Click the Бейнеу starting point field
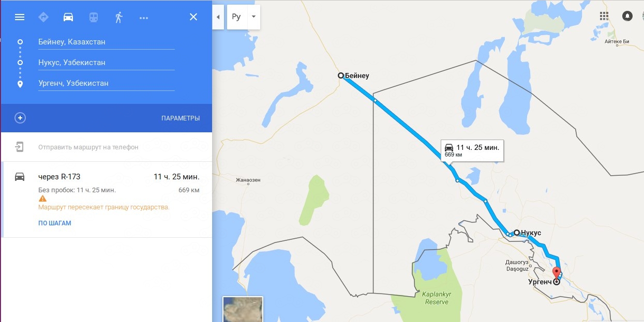Screen dimensions: 644x322 click(x=106, y=42)
